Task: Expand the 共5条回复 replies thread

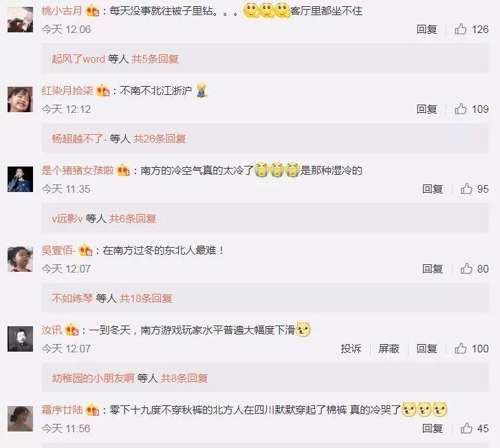Action: click(155, 59)
